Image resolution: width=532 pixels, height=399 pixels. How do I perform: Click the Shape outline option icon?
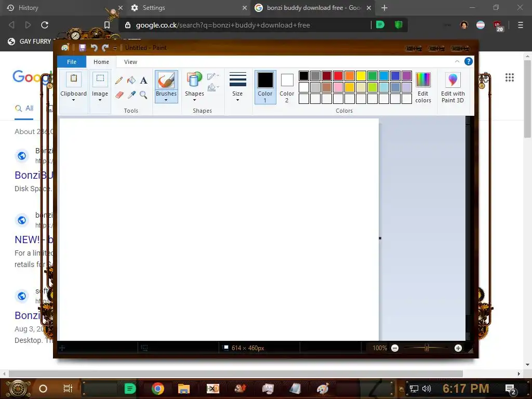pos(212,76)
